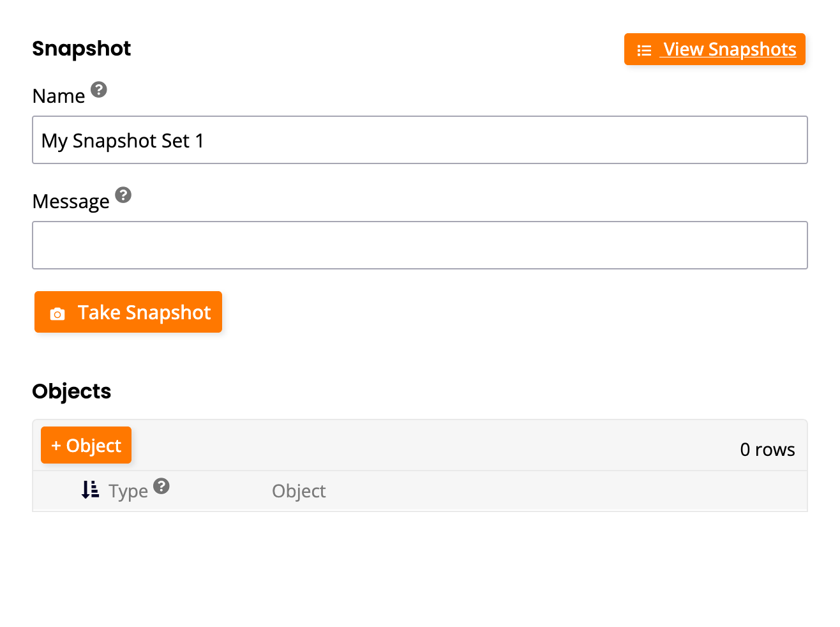Image resolution: width=840 pixels, height=627 pixels.
Task: Click the Type column header
Action: pos(129,491)
